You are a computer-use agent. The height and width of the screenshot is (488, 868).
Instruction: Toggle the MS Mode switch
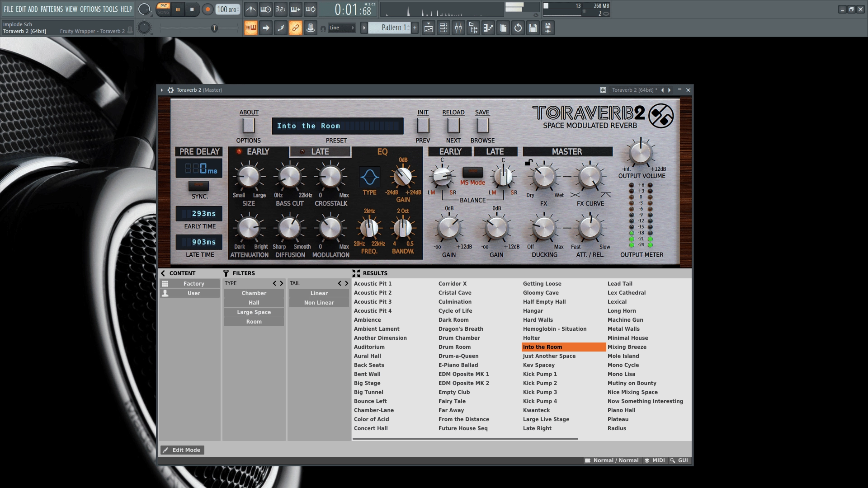point(472,172)
